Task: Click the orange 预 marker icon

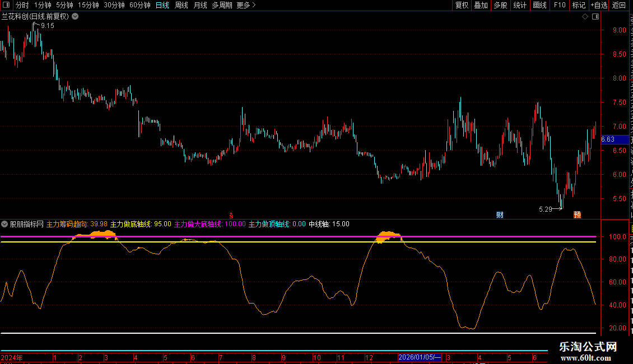Action: coord(578,214)
